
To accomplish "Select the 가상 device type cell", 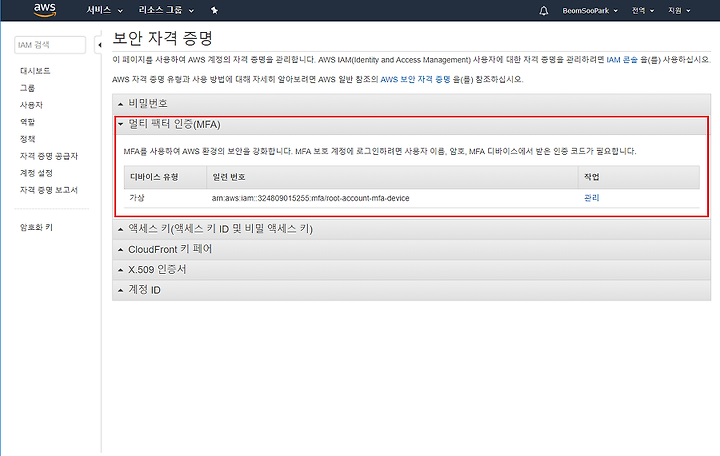I will point(137,198).
